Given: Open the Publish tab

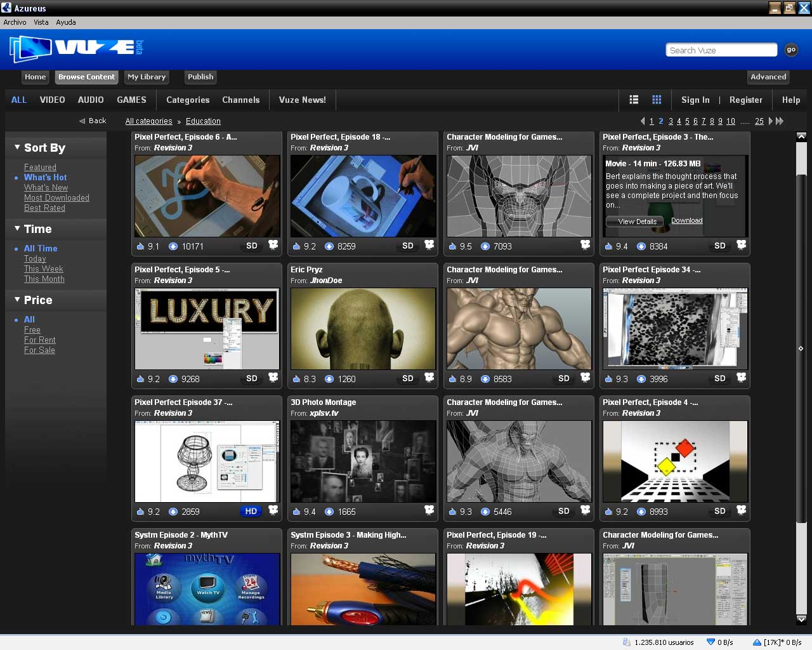Looking at the screenshot, I should [200, 77].
